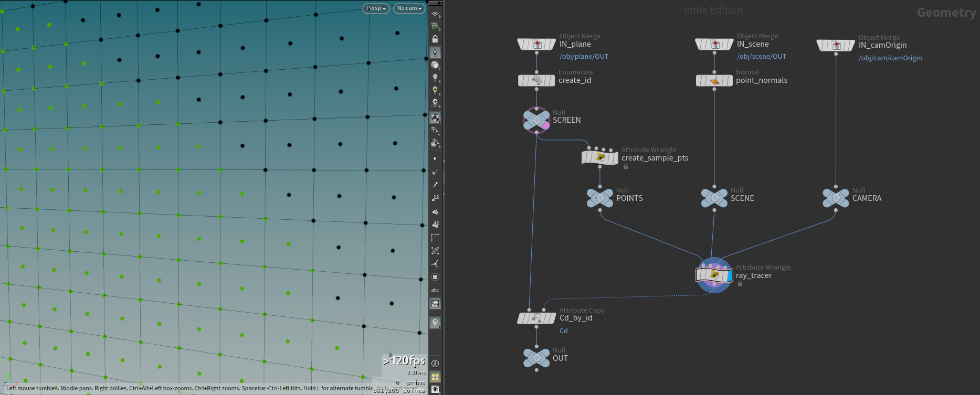The width and height of the screenshot is (980, 395).
Task: Toggle primitive numbers icon with 12 over a face
Action: click(x=435, y=224)
